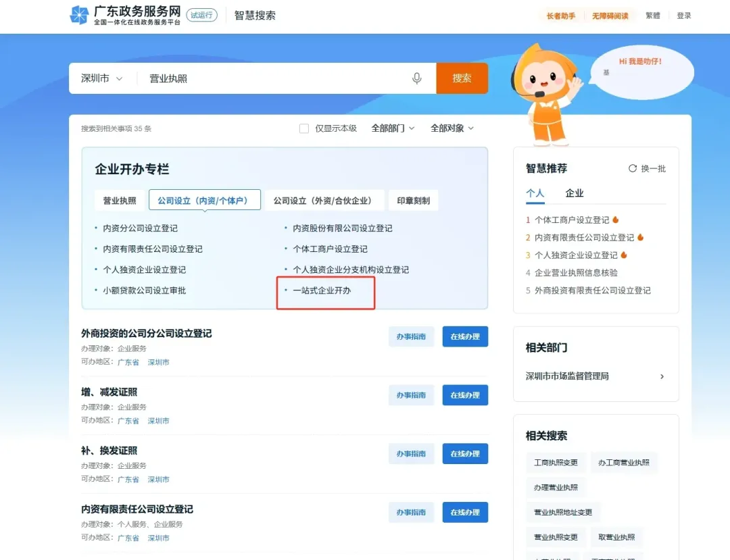
Task: Expand the 全部对象 filter dropdown
Action: [452, 128]
